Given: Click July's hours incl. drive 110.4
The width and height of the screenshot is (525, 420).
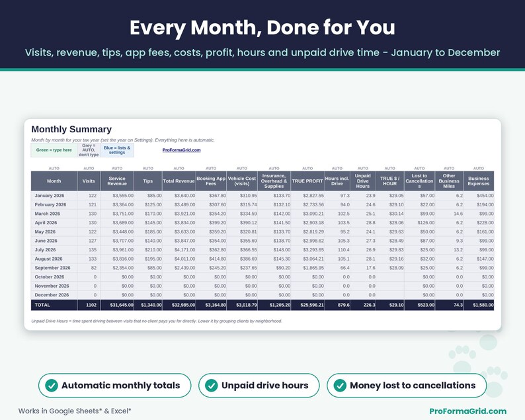Looking at the screenshot, I should (337, 250).
